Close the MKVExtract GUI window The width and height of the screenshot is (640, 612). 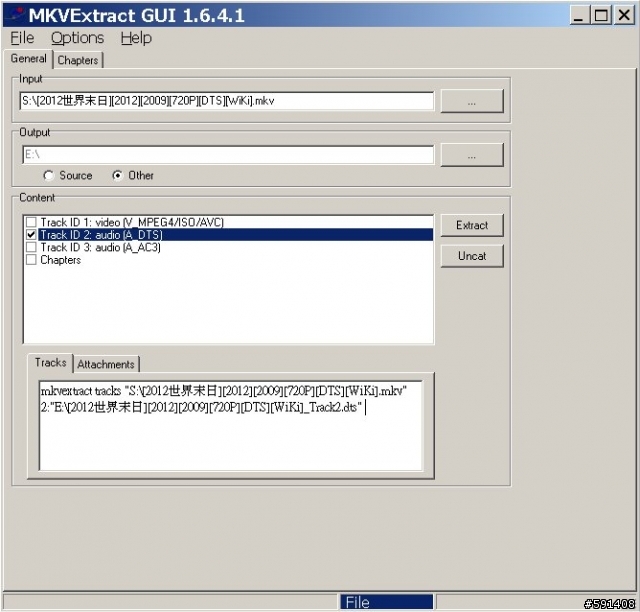pyautogui.click(x=624, y=16)
